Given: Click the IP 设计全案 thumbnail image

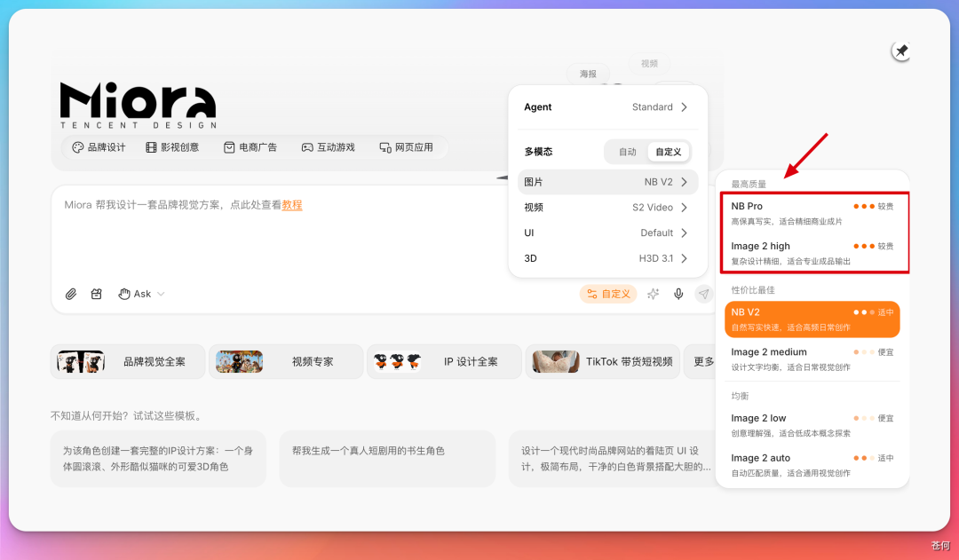Looking at the screenshot, I should (398, 362).
